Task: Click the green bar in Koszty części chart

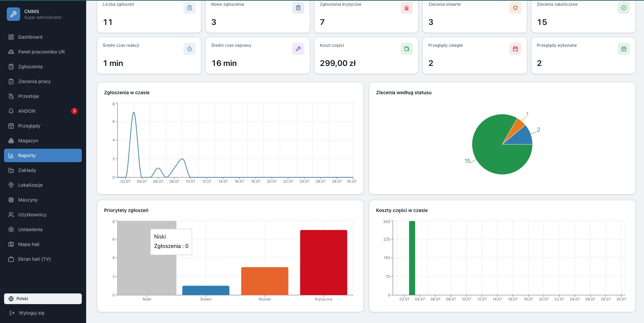Action: 412,258
